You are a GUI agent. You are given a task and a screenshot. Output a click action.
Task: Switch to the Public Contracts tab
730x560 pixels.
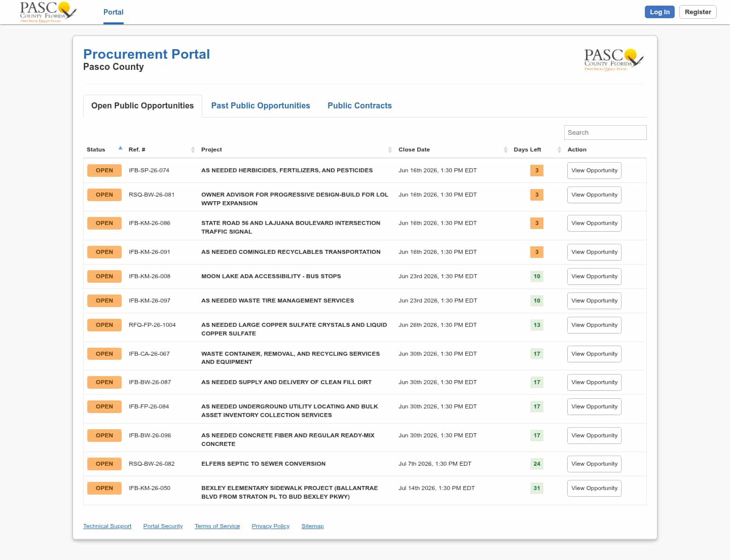pos(359,105)
